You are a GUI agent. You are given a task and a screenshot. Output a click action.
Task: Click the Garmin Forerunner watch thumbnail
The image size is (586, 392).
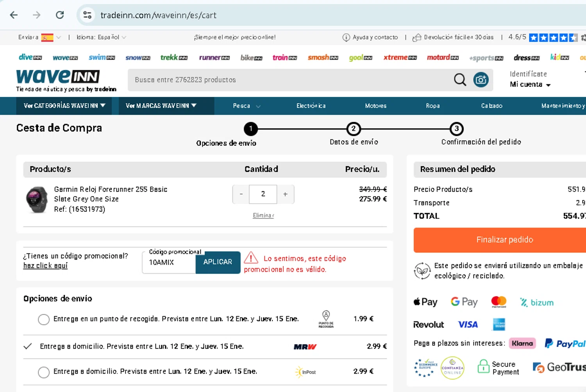coord(37,200)
